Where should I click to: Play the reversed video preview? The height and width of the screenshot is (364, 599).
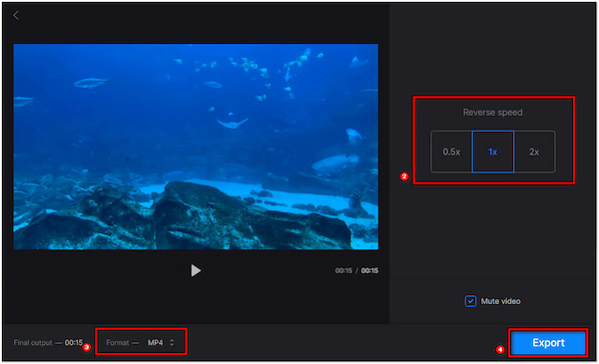tap(196, 270)
